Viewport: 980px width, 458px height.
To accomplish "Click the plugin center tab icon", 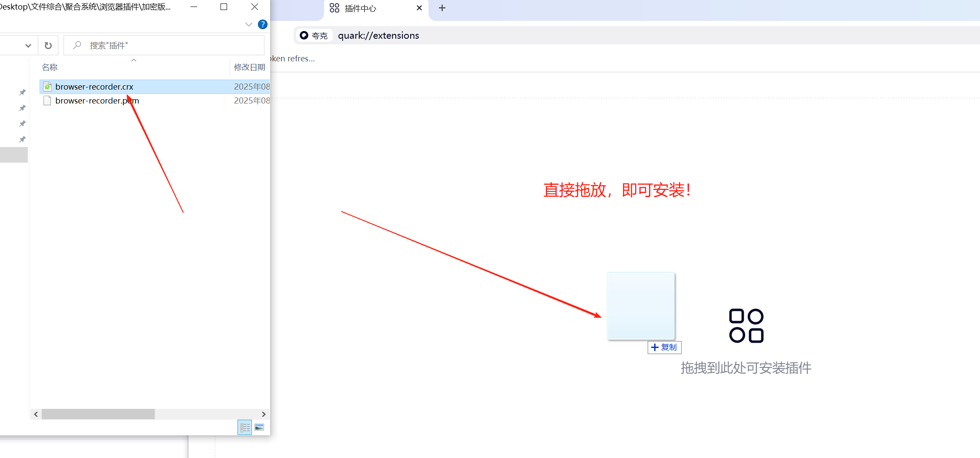I will [x=334, y=8].
